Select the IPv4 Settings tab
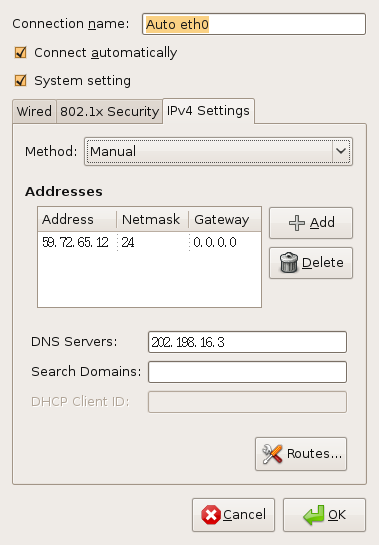 208,111
